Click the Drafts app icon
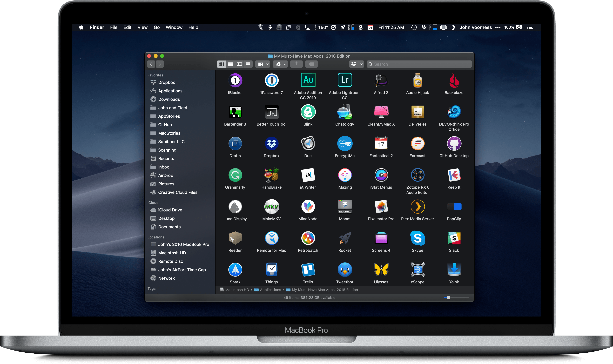This screenshot has width=613, height=364. click(x=235, y=143)
